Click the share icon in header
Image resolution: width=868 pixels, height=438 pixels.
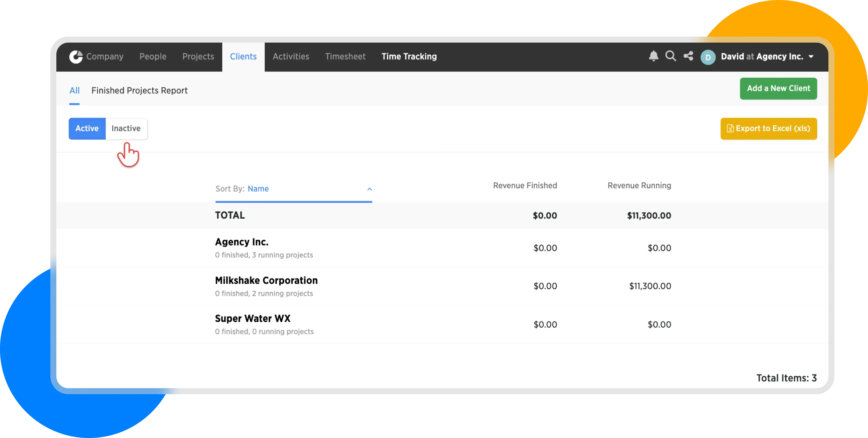point(688,56)
